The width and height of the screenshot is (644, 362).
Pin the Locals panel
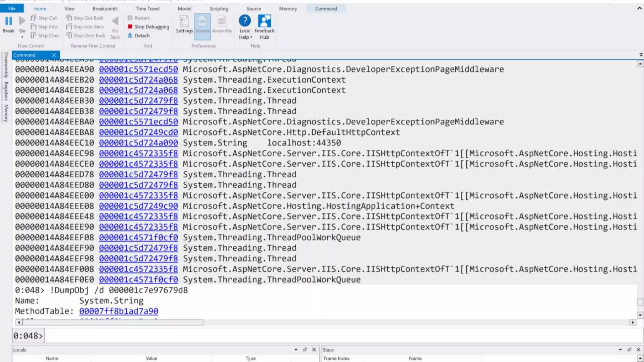point(305,349)
